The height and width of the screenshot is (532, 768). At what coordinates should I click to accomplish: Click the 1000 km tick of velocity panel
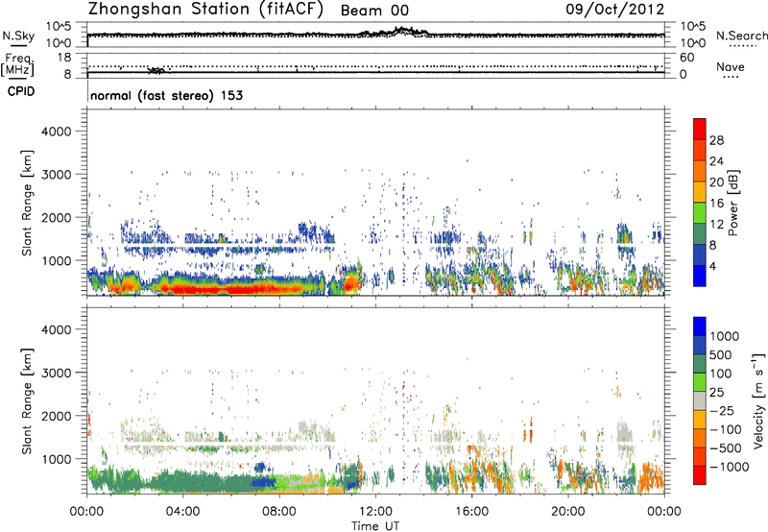[x=57, y=459]
